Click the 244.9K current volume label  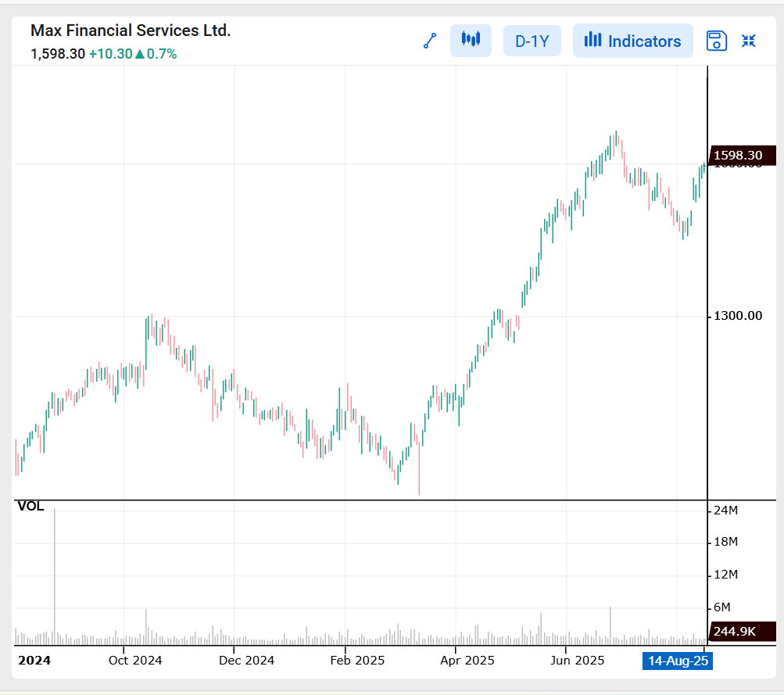click(743, 632)
